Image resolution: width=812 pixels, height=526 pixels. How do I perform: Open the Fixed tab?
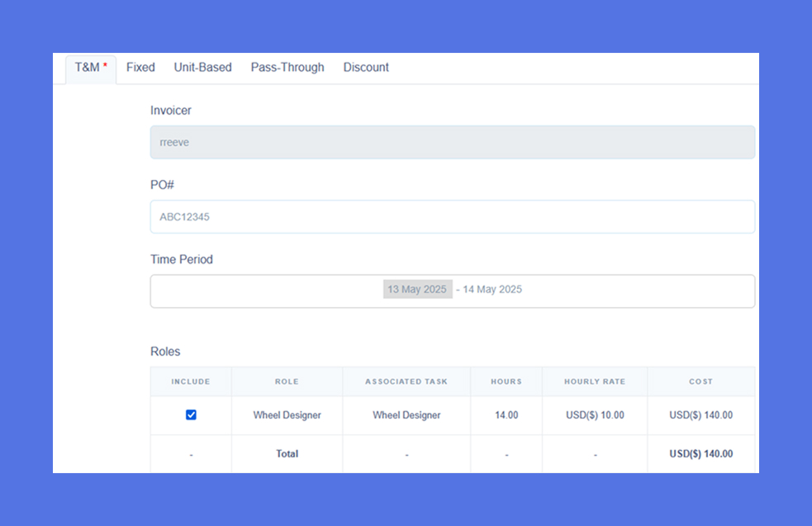[140, 68]
